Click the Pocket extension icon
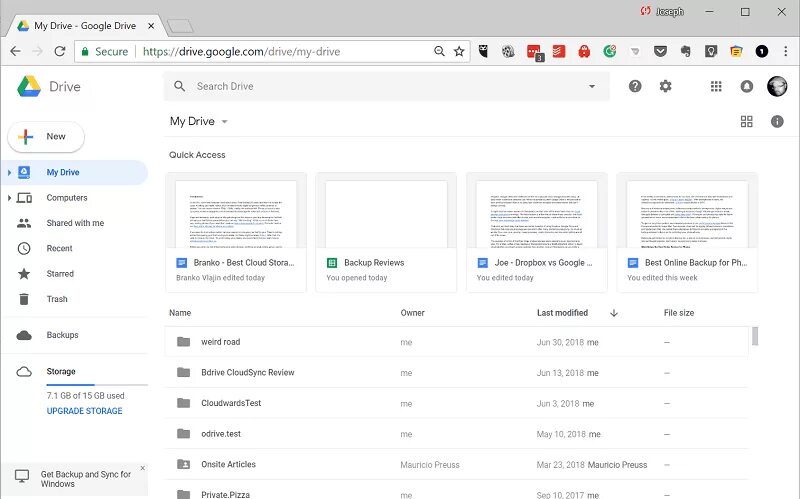 coord(660,52)
